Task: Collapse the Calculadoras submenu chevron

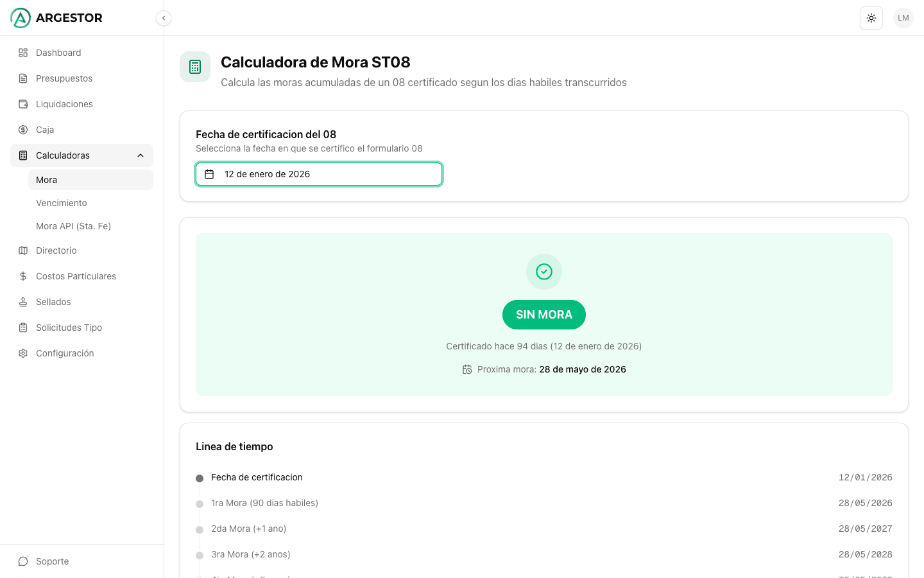Action: (140, 155)
